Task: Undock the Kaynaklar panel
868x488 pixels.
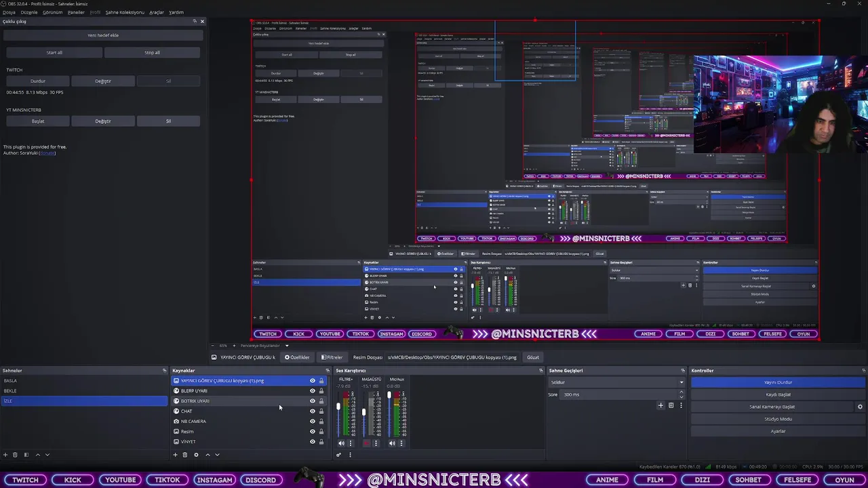Action: tap(328, 371)
